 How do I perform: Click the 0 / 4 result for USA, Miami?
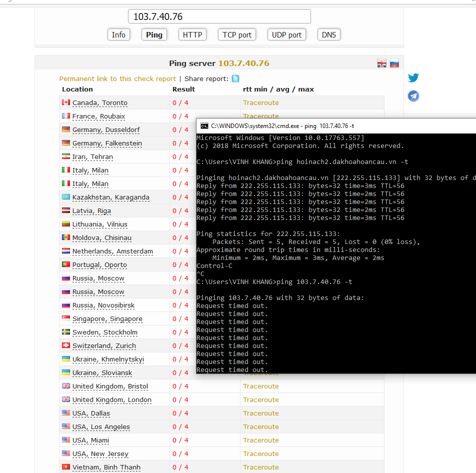point(180,440)
